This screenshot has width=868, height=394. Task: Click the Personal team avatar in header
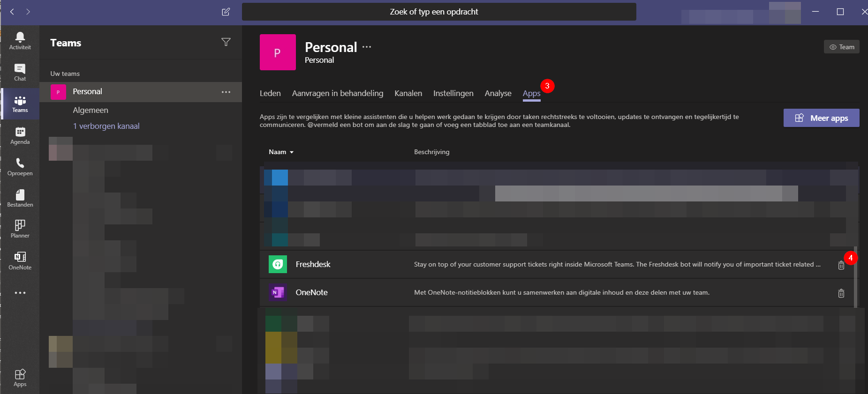tap(278, 52)
